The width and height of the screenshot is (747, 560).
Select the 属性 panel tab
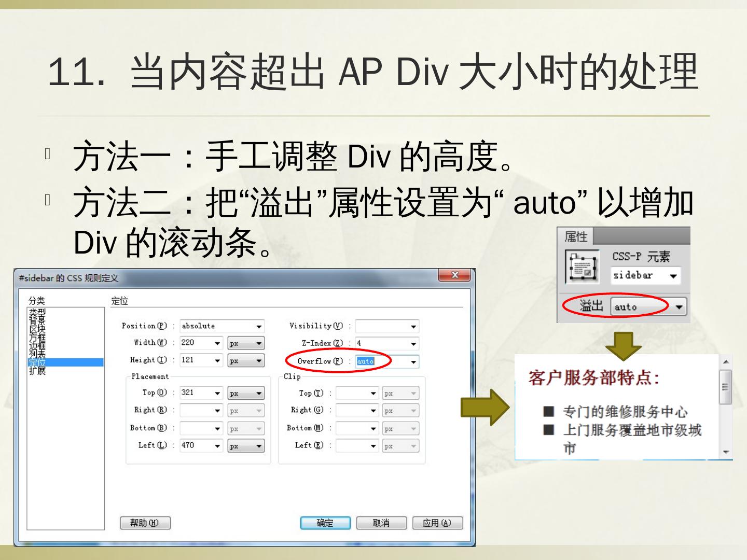coord(575,237)
